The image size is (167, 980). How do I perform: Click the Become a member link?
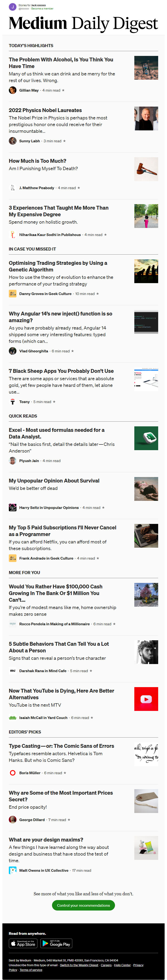(x=42, y=8)
